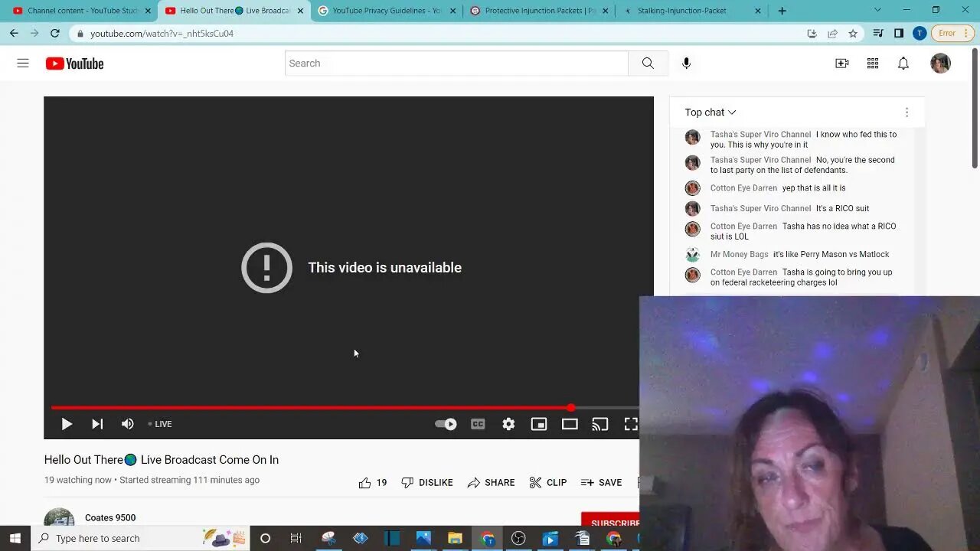Screen dimensions: 980x551
Task: Open Task View on the taskbar
Action: click(296, 538)
